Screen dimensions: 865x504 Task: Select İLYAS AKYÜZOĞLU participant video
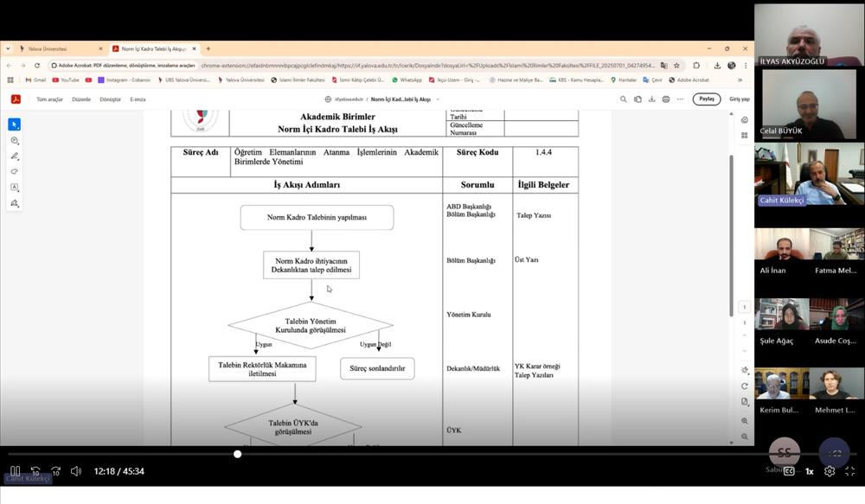809,35
